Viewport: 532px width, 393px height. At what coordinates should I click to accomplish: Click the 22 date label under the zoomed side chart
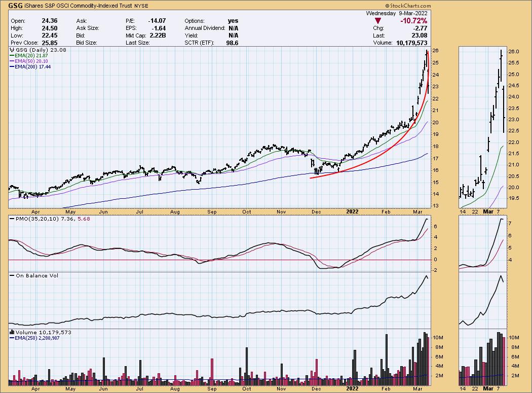pyautogui.click(x=475, y=211)
